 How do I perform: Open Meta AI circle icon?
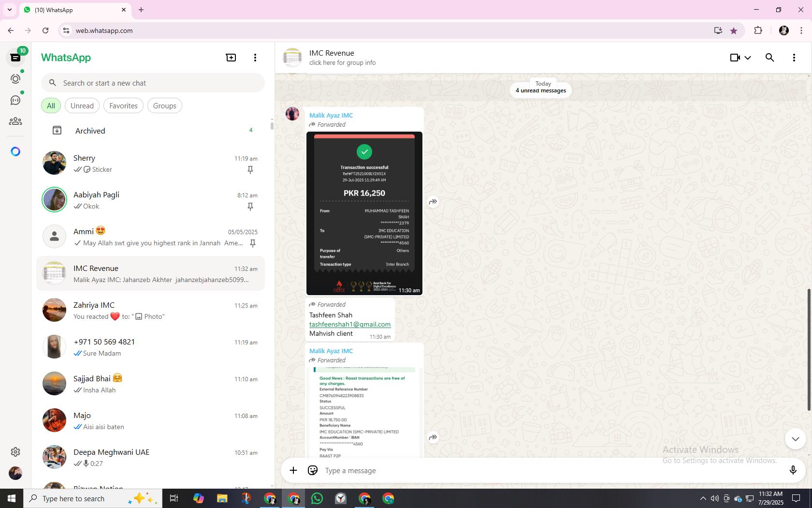click(15, 151)
